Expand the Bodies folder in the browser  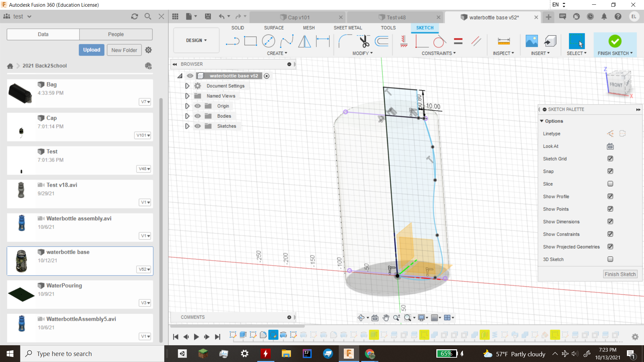[187, 116]
